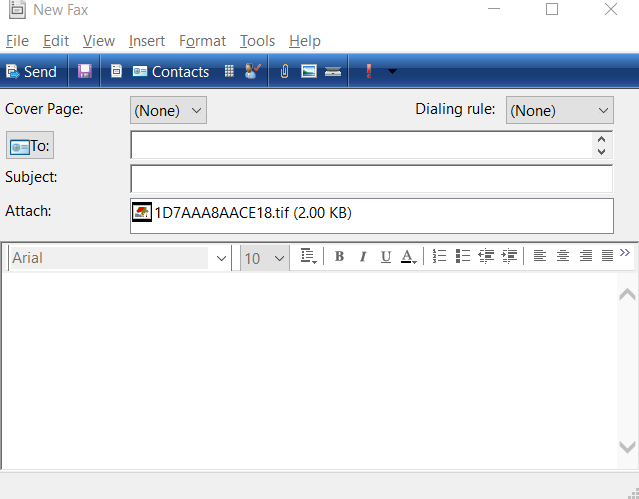639x499 pixels.
Task: Maximize the New Fax window
Action: [x=552, y=9]
